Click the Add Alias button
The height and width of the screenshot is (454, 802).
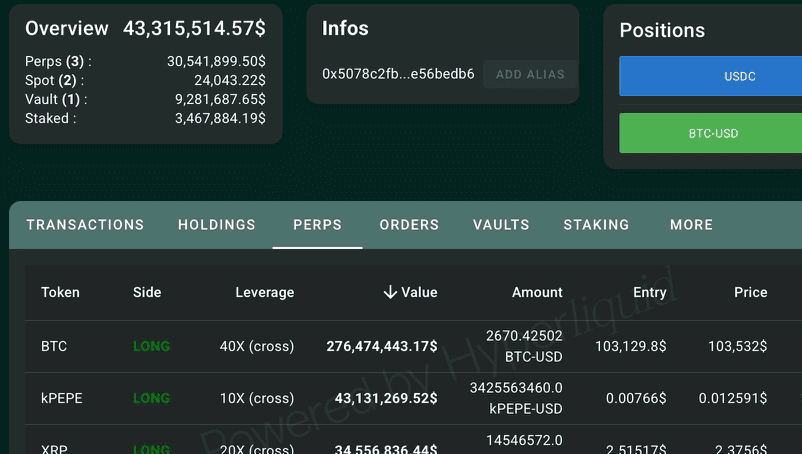point(530,74)
